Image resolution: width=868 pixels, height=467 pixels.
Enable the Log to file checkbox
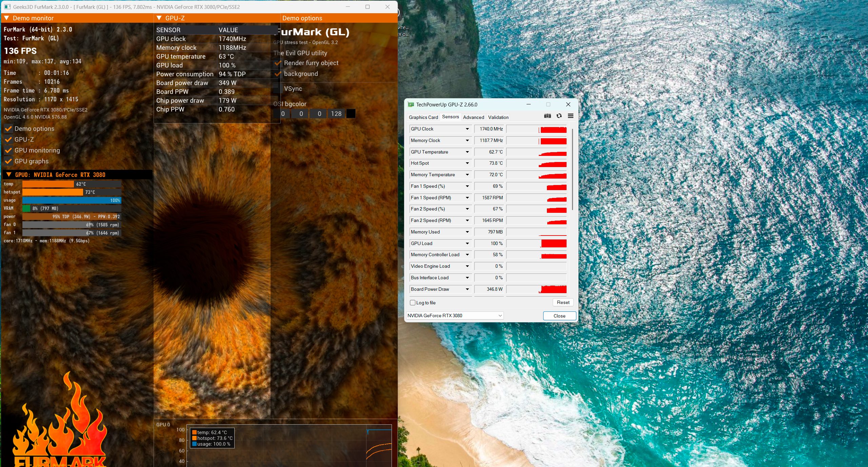point(413,303)
